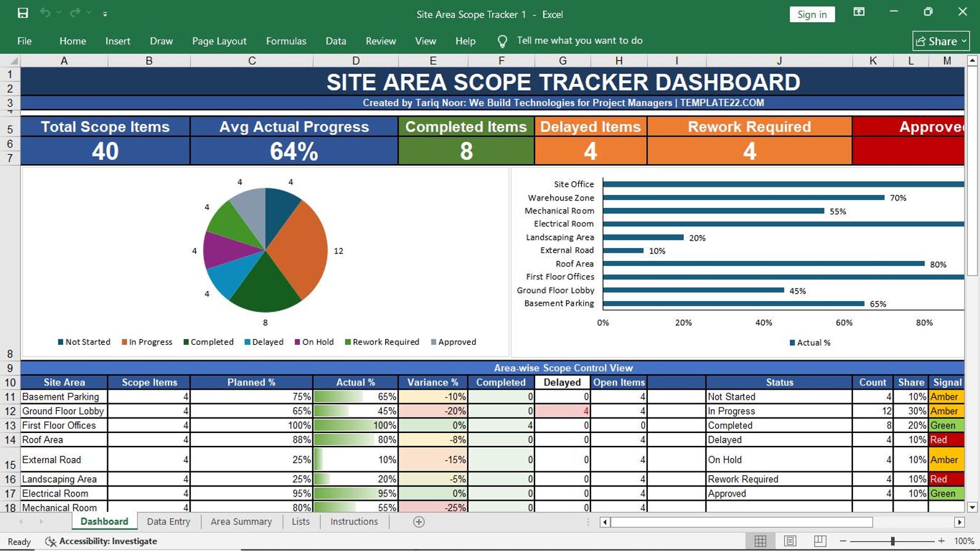Click the Rework Required legend entry
Viewport: 980px width, 552px height.
382,342
